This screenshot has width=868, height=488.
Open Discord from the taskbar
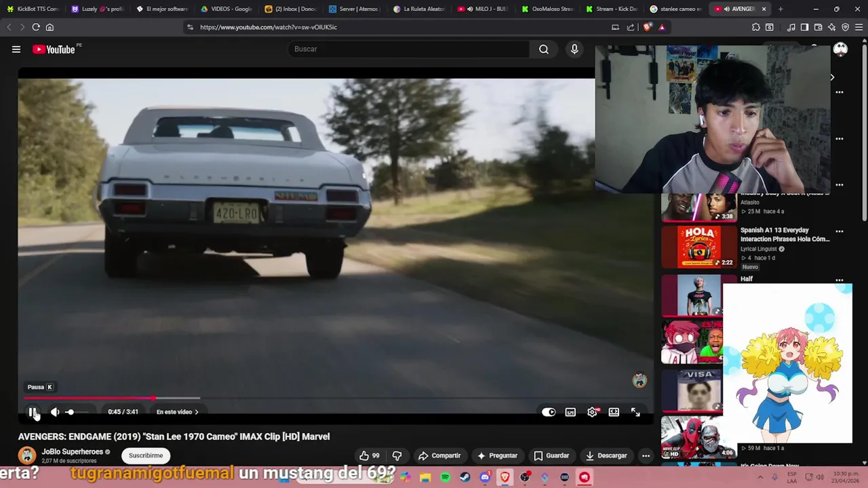pyautogui.click(x=485, y=477)
